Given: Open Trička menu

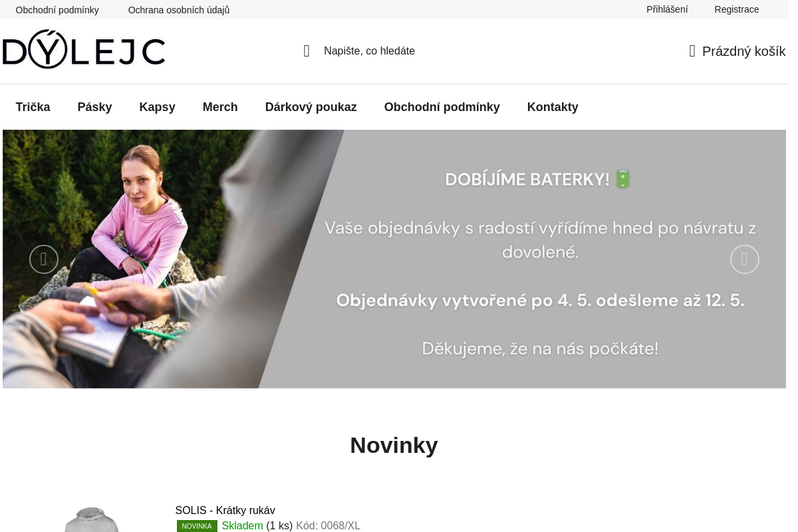Looking at the screenshot, I should [33, 107].
